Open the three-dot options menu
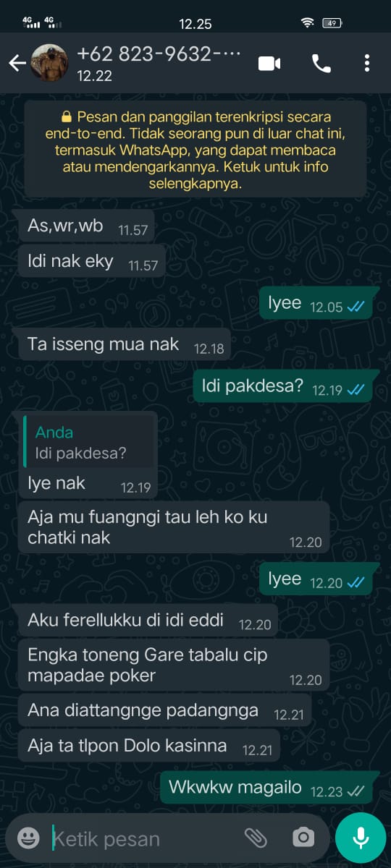This screenshot has height=868, width=391. click(x=367, y=64)
